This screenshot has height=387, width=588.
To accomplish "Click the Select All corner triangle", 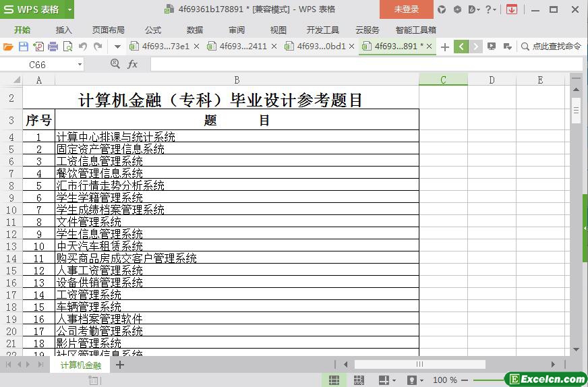I will point(16,80).
